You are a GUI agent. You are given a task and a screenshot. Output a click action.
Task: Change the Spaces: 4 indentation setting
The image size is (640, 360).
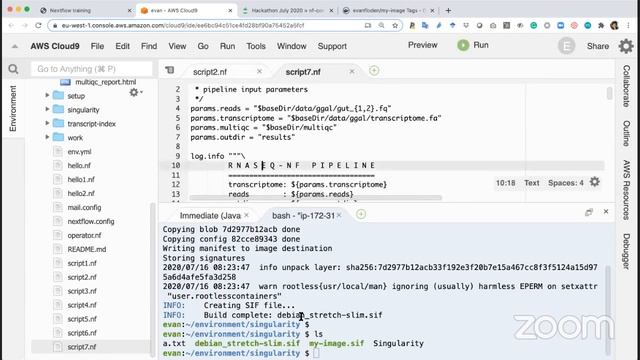point(566,183)
